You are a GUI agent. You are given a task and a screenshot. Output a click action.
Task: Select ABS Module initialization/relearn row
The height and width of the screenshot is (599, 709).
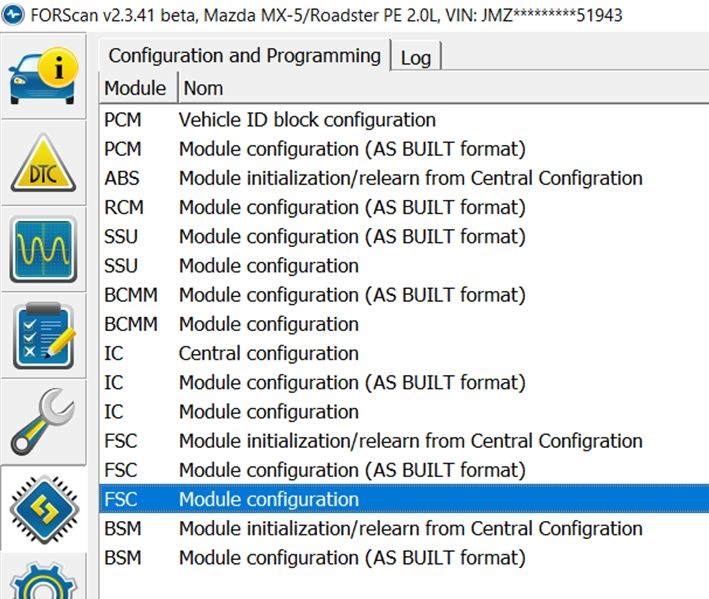click(x=404, y=178)
